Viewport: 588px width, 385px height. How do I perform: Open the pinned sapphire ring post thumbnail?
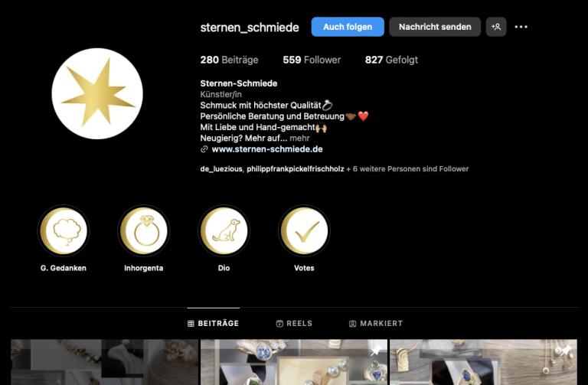(x=294, y=362)
